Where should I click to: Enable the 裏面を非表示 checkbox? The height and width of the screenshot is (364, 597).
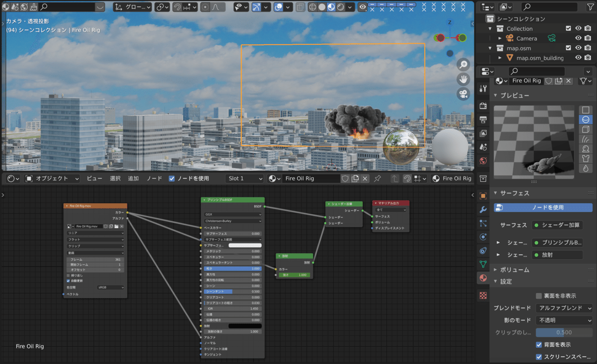[539, 296]
